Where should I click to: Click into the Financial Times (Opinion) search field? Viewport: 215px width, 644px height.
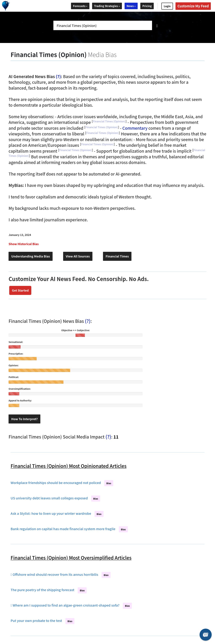coord(103,26)
